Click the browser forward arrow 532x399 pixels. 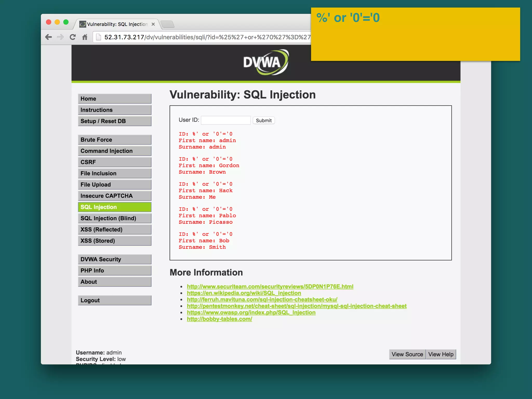click(x=60, y=37)
